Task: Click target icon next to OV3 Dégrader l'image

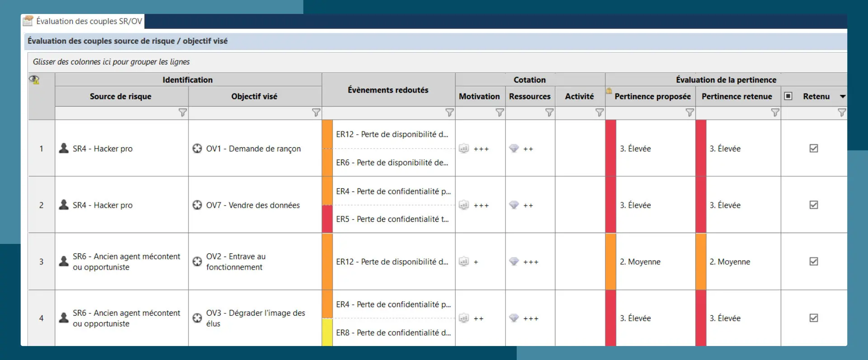Action: click(x=197, y=318)
